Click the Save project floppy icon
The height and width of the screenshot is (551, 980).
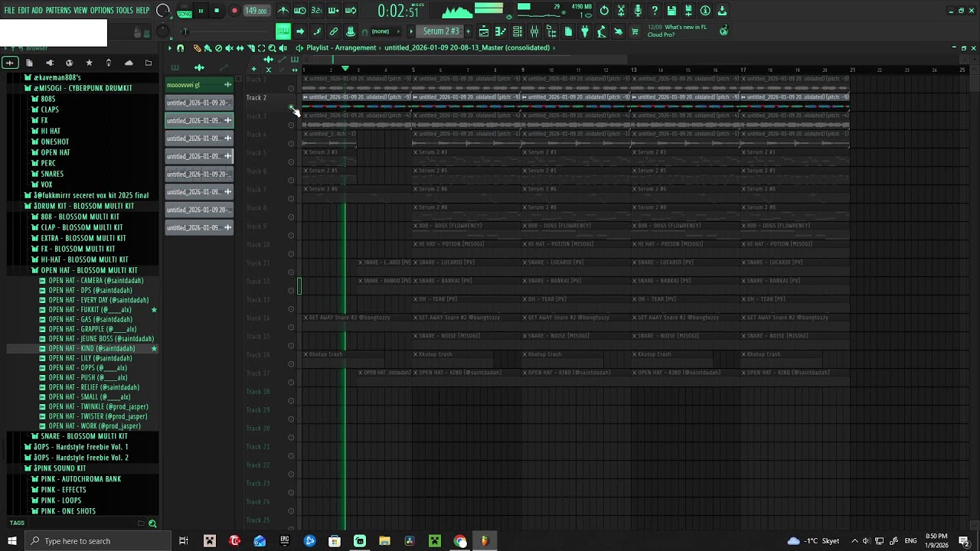[671, 11]
